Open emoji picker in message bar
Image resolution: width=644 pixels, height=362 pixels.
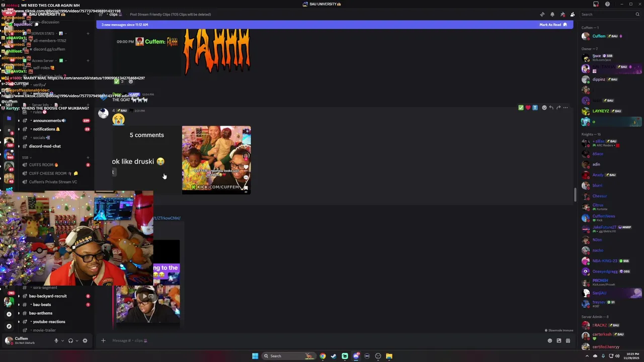pos(549,341)
